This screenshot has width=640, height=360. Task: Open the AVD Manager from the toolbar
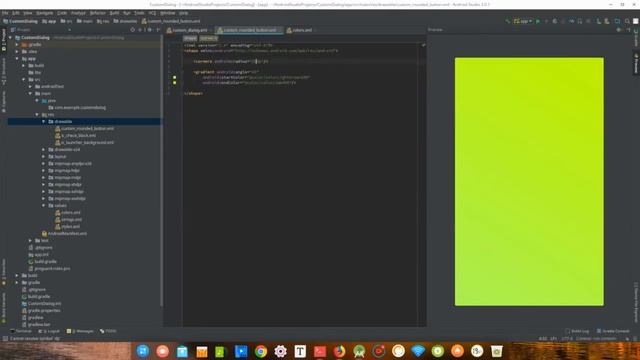tap(599, 21)
